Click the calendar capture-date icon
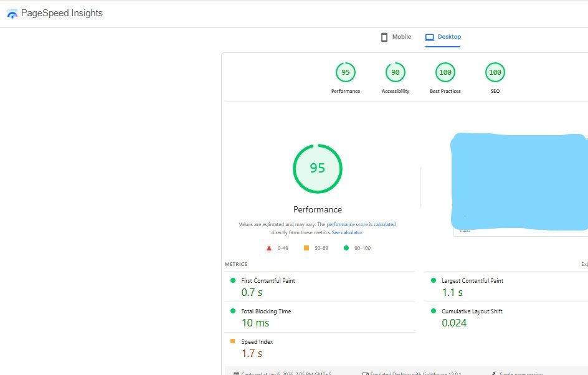The width and height of the screenshot is (588, 375). click(x=237, y=373)
